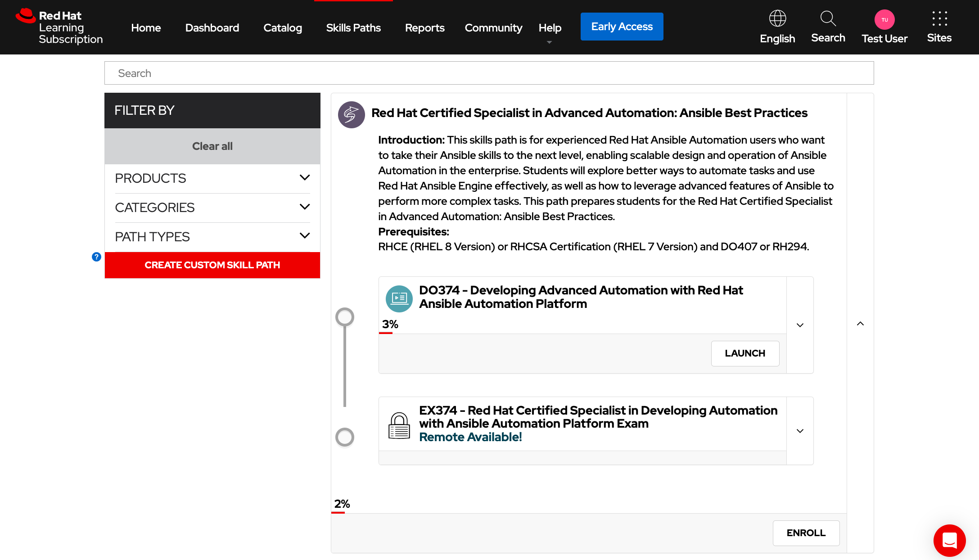Launch the DO374 course
This screenshot has height=560, width=979.
tap(745, 353)
